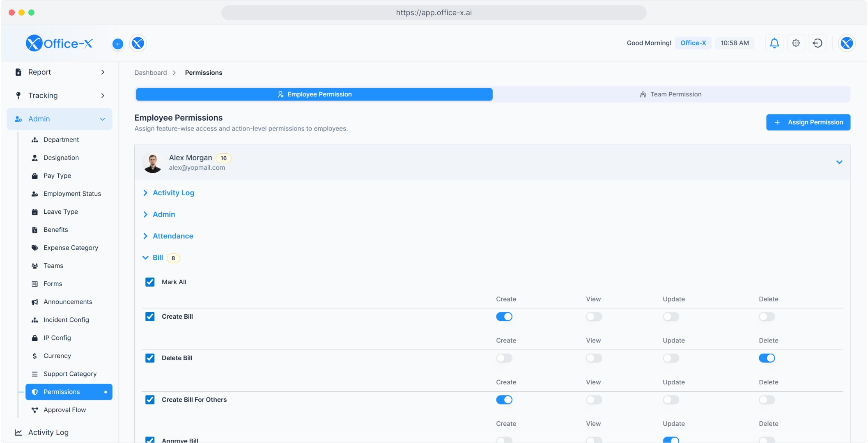The height and width of the screenshot is (443, 868).
Task: Click the logout arrow icon
Action: pyautogui.click(x=817, y=43)
